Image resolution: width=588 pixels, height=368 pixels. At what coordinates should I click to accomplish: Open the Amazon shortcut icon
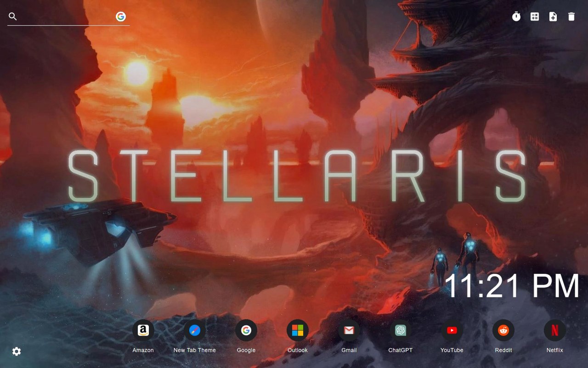143,330
